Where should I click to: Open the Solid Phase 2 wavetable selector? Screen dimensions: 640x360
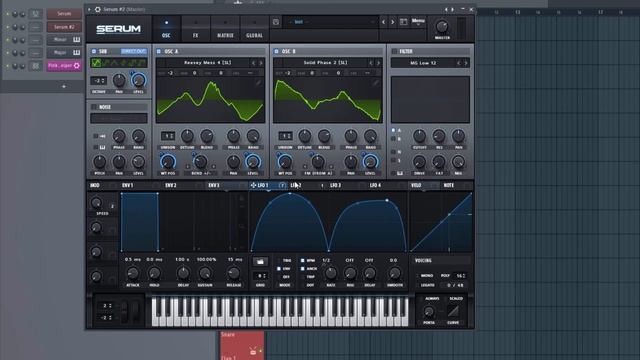325,63
